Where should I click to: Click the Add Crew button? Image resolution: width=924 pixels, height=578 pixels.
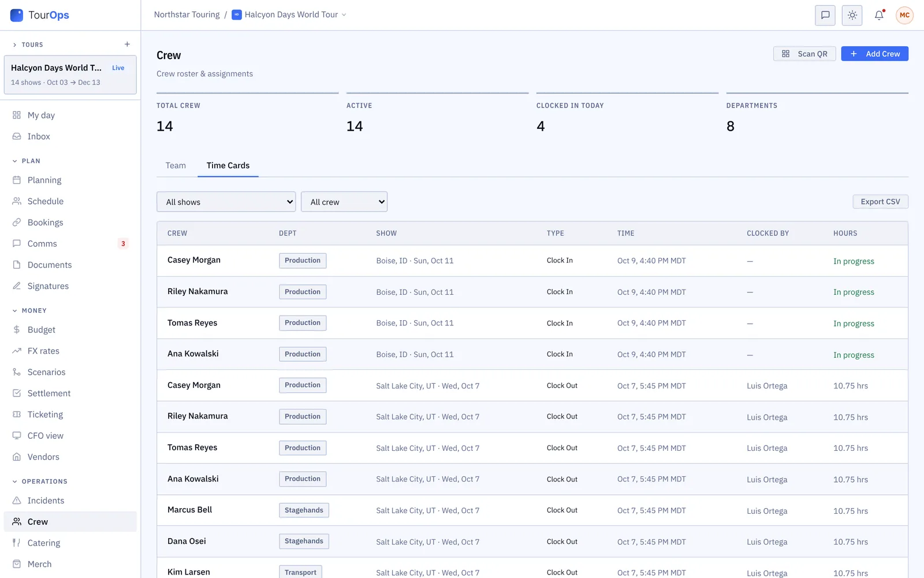[874, 54]
